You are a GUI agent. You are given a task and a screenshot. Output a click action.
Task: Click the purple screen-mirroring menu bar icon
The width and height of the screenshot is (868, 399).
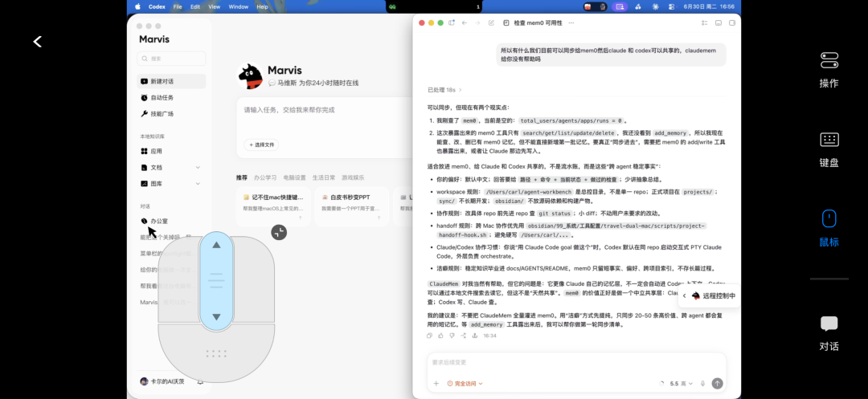[x=620, y=6]
